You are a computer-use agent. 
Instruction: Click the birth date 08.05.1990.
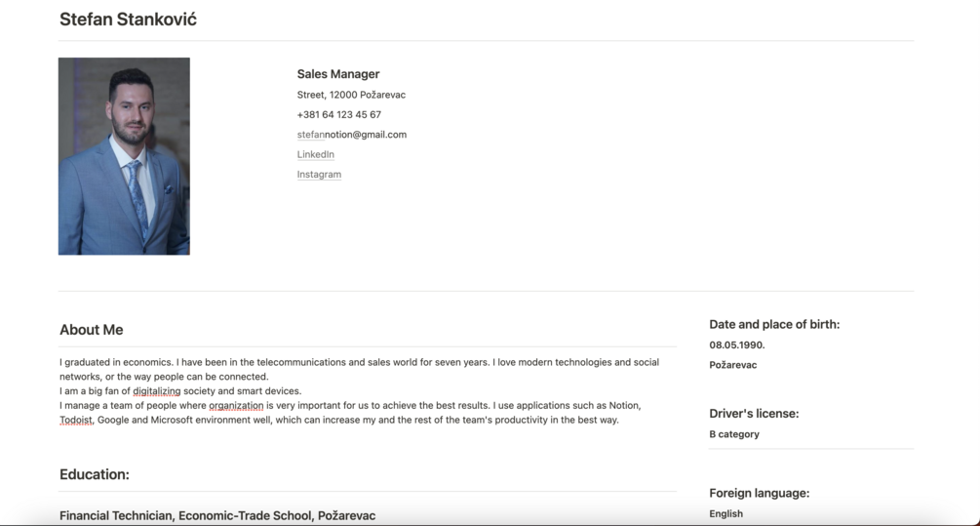[737, 344]
